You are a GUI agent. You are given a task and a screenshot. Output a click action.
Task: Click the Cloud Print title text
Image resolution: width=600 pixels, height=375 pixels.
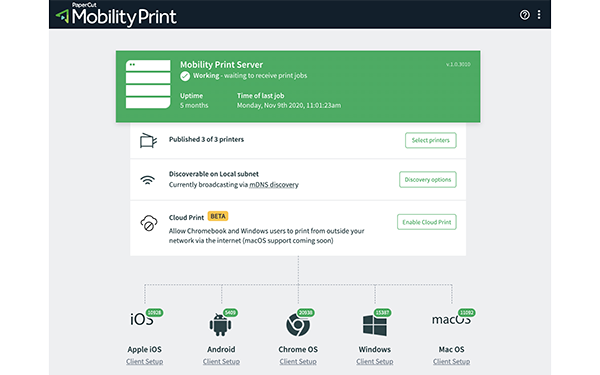click(186, 217)
